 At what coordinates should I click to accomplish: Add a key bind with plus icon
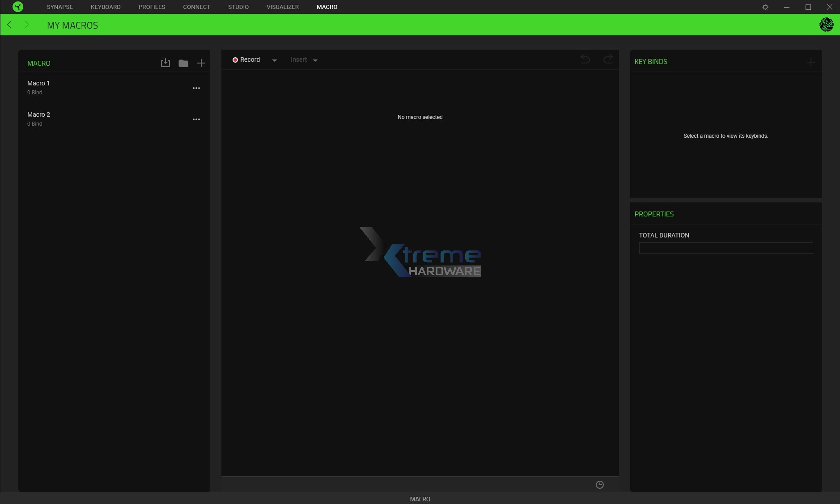[810, 62]
